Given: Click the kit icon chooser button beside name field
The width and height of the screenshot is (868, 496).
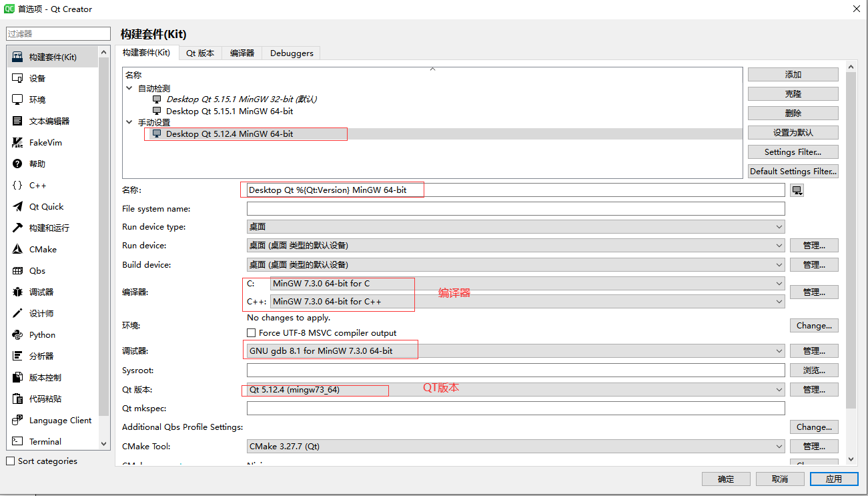Looking at the screenshot, I should 797,190.
